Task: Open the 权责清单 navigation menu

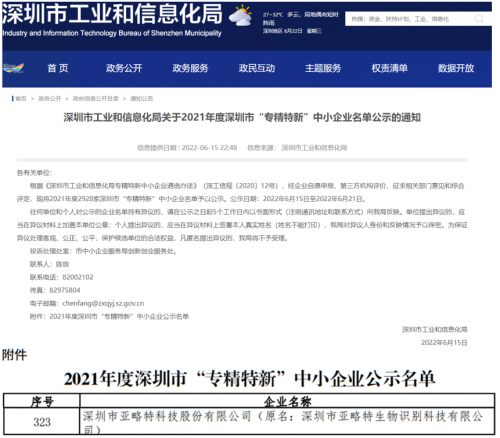Action: pos(390,68)
